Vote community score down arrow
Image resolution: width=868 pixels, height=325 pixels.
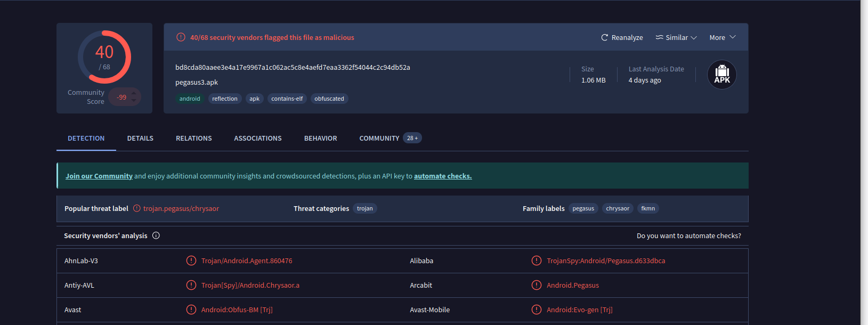click(x=134, y=101)
